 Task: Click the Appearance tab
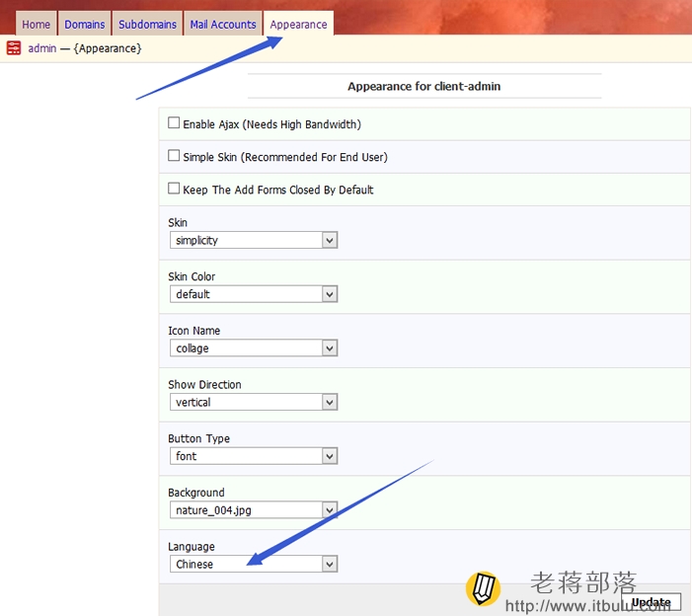point(298,24)
